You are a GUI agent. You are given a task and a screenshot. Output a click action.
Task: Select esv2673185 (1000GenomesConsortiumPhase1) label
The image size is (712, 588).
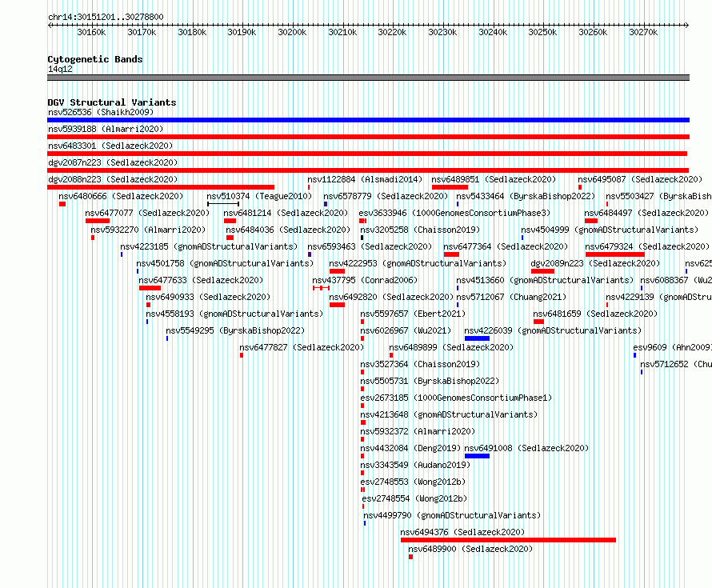click(x=456, y=398)
